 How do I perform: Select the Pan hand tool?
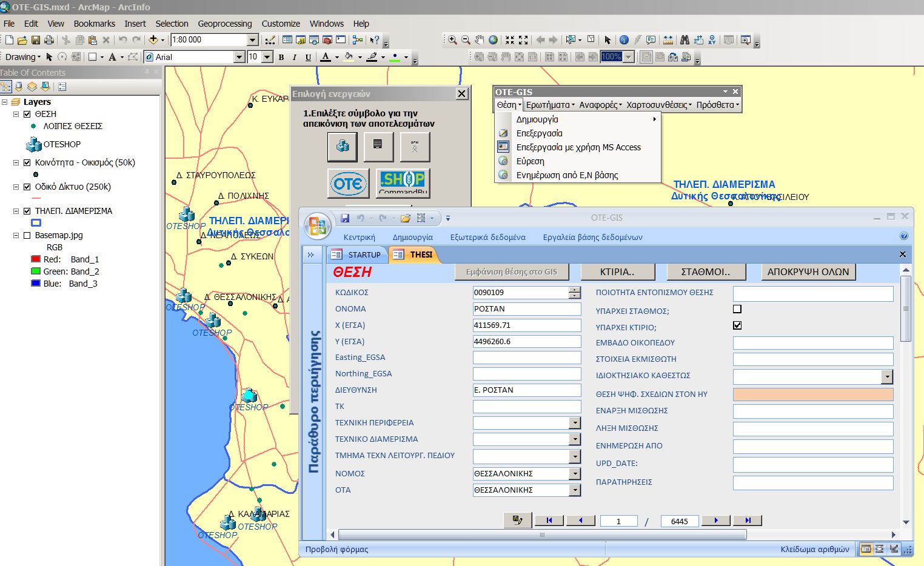(480, 40)
